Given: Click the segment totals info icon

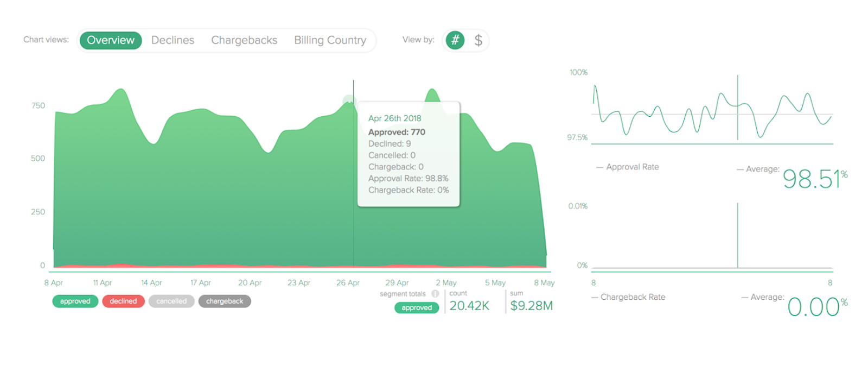Looking at the screenshot, I should coord(435,294).
